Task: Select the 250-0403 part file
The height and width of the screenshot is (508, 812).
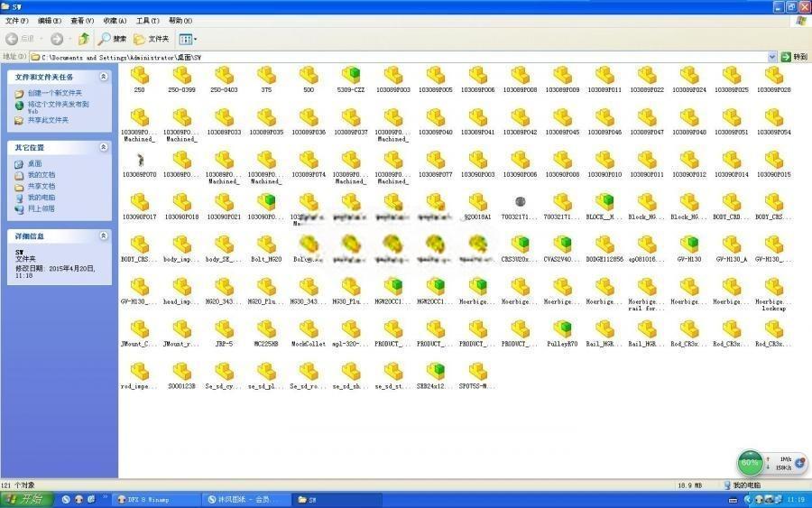Action: click(225, 76)
